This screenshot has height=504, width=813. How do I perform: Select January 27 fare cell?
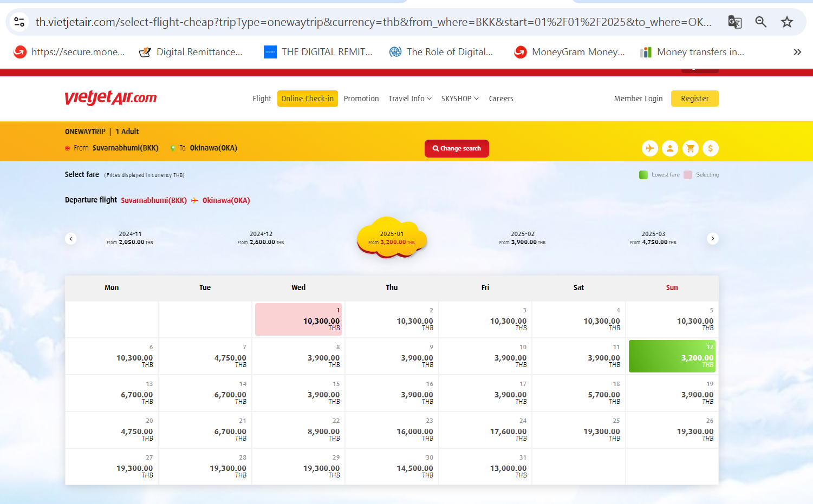[x=112, y=467]
